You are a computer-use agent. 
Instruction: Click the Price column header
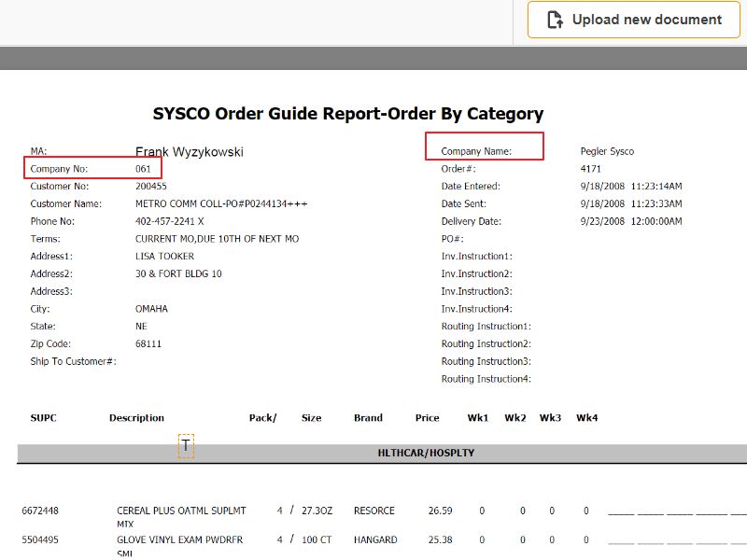[428, 417]
